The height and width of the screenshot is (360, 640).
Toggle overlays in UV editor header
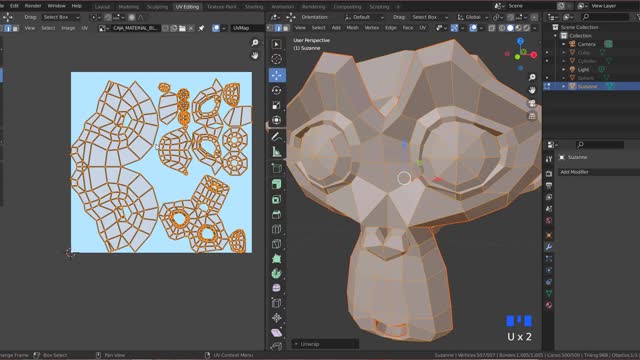216,28
